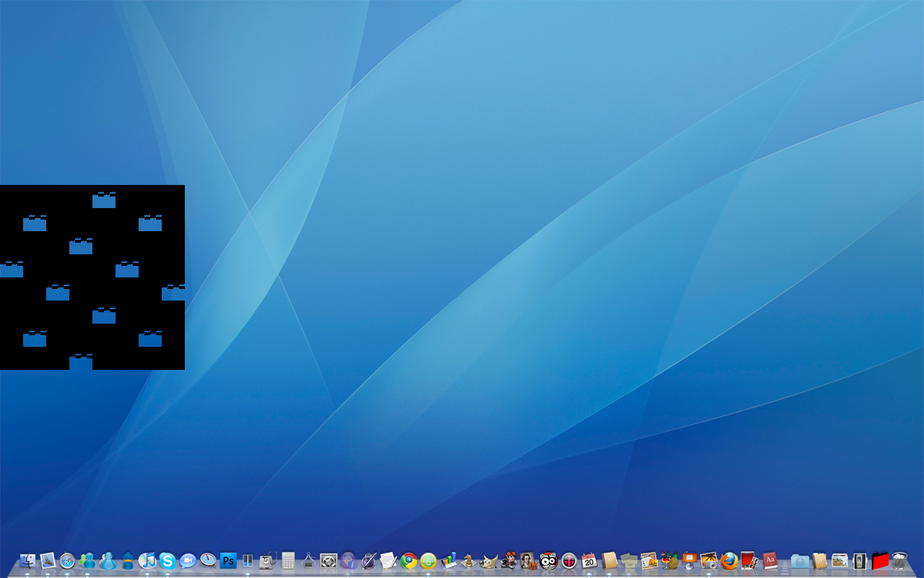This screenshot has height=578, width=924.
Task: Open the cocktail and pineapple icon
Action: (669, 560)
